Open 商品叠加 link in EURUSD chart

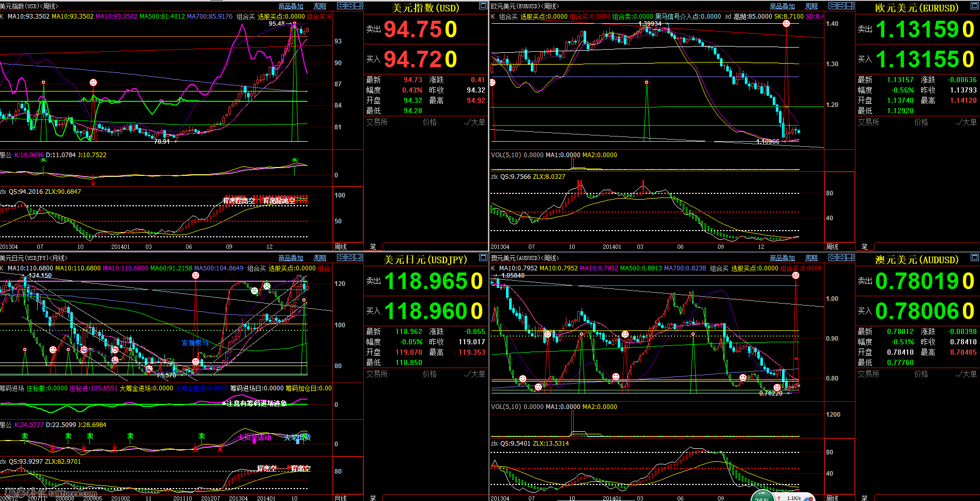[783, 6]
